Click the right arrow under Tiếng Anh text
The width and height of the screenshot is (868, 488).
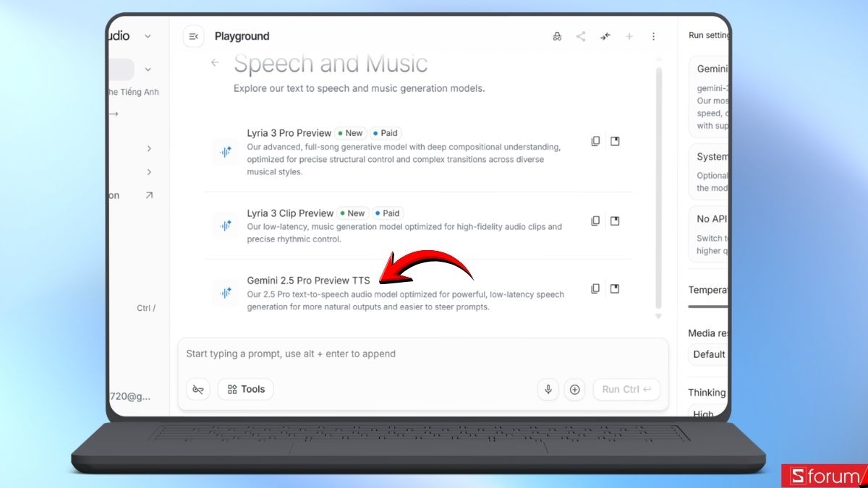click(x=114, y=114)
